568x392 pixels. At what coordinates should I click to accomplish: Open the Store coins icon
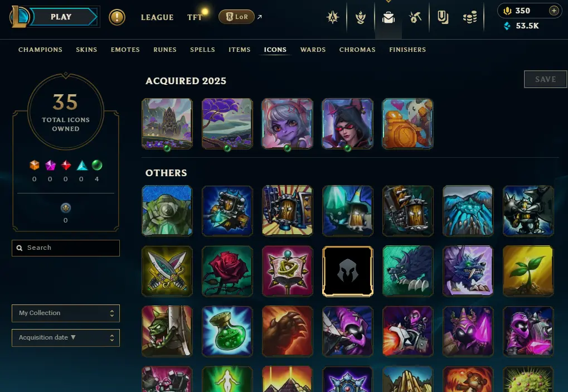tap(470, 17)
